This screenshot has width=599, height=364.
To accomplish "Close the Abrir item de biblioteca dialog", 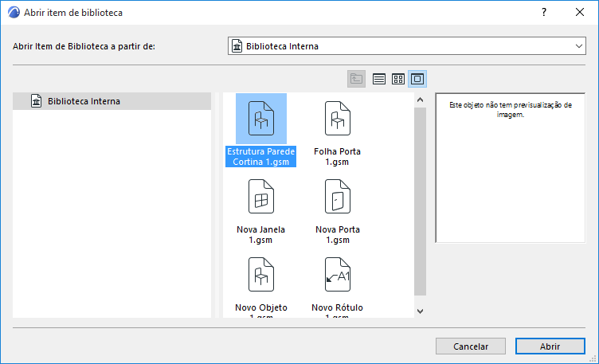I will tap(580, 12).
